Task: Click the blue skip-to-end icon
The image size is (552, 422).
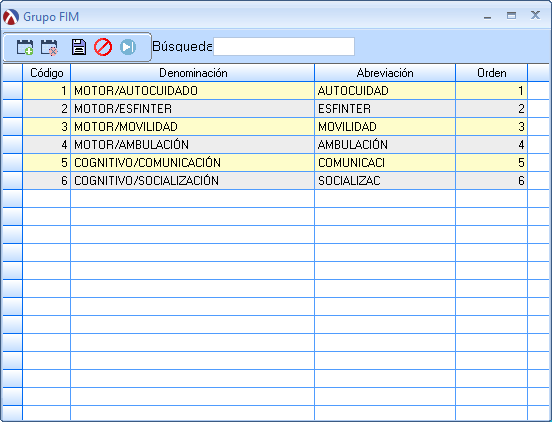Action: tap(128, 47)
